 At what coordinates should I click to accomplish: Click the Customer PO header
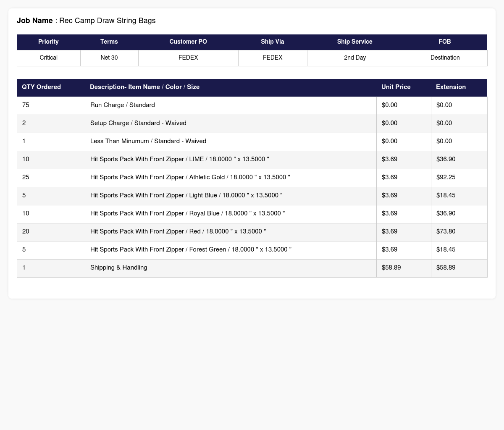[188, 42]
